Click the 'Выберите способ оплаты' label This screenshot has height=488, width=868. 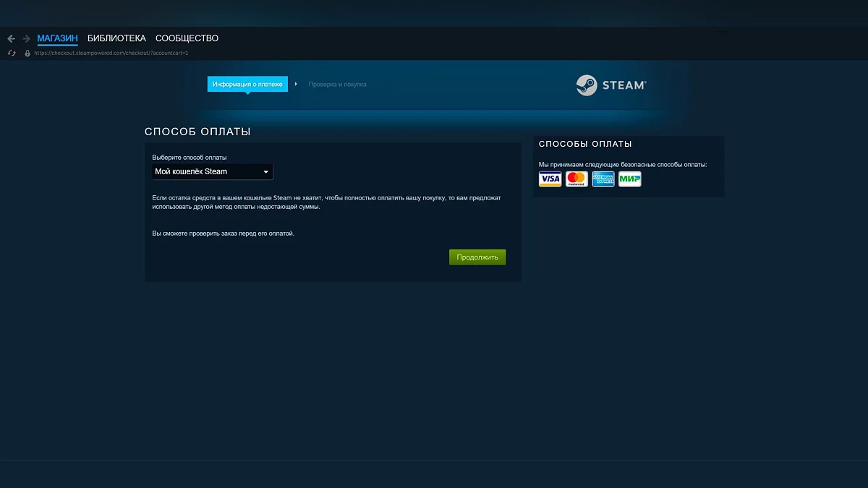pyautogui.click(x=190, y=157)
